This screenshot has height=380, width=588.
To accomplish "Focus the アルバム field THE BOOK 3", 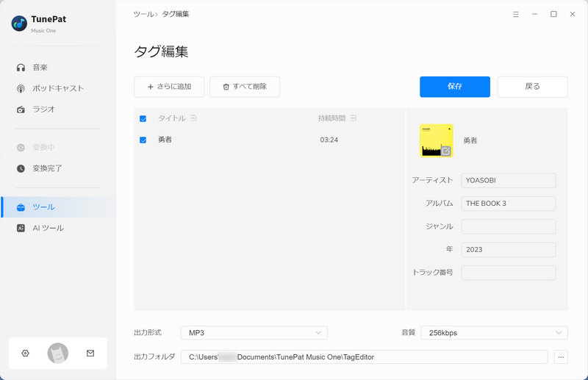I will click(509, 204).
